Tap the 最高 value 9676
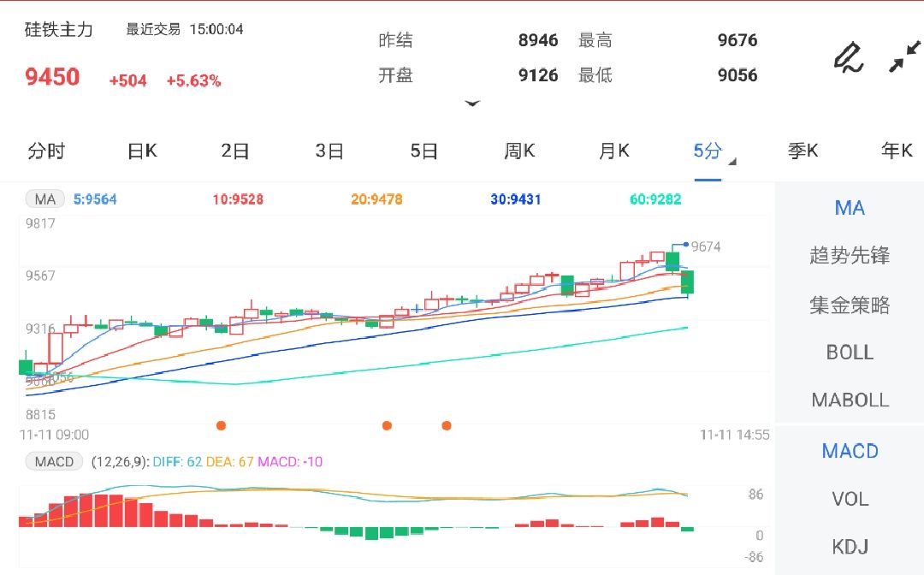 coord(737,40)
